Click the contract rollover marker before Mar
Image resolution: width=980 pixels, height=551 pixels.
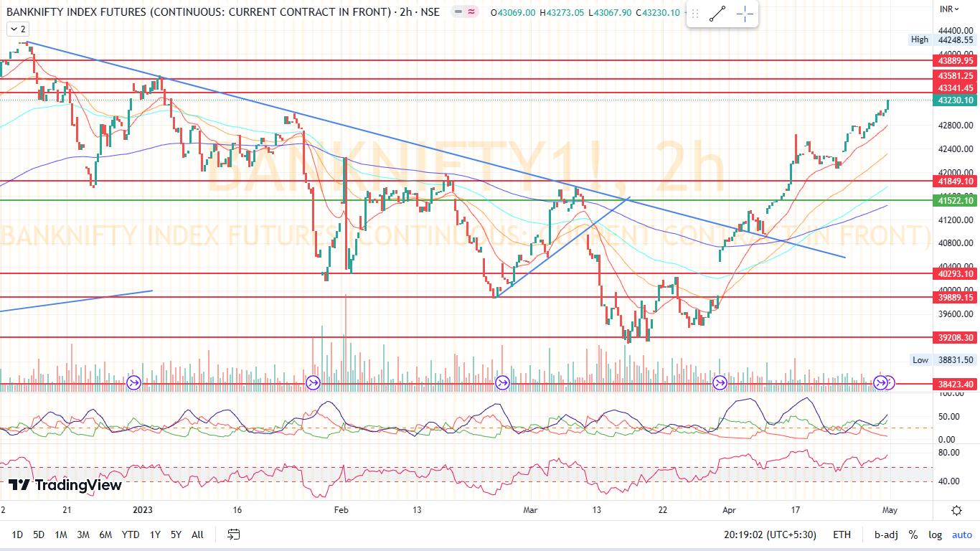click(x=503, y=382)
